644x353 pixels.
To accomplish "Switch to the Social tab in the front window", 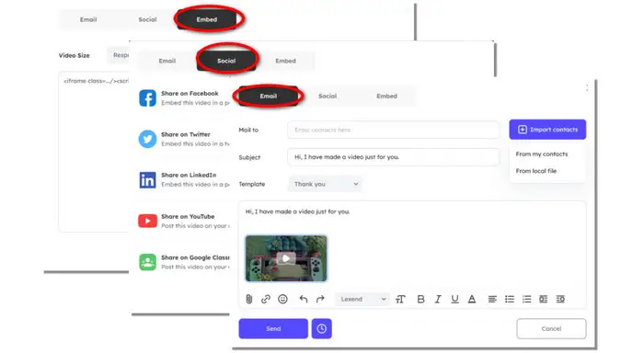I will [328, 96].
